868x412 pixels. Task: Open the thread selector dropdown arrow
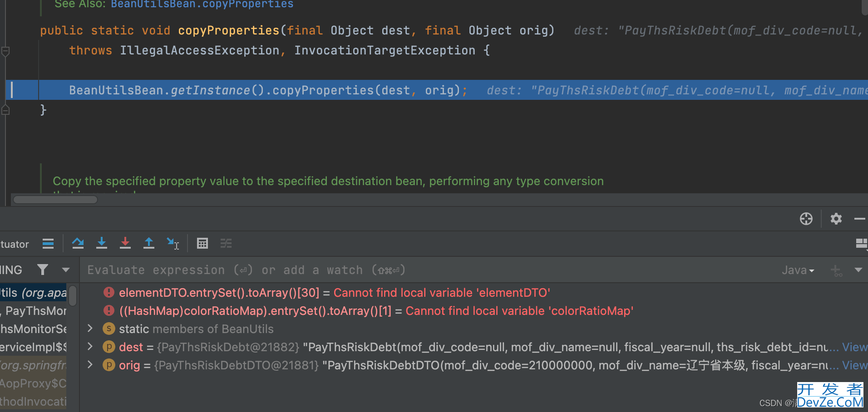[66, 270]
